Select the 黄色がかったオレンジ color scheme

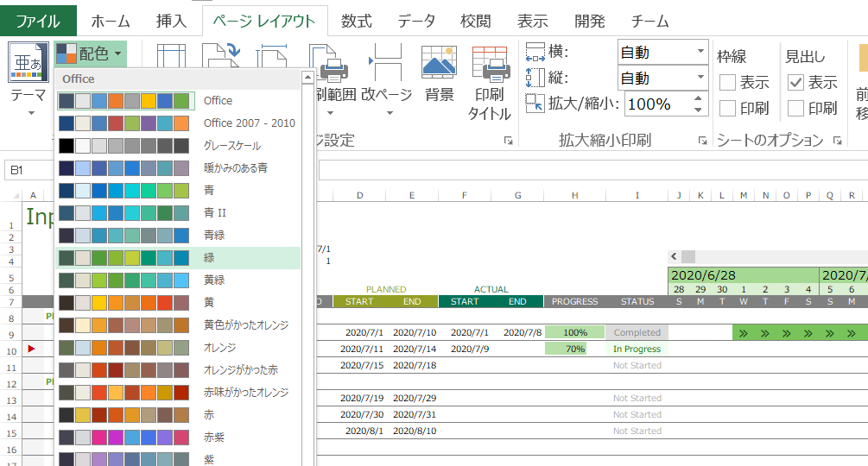point(178,325)
